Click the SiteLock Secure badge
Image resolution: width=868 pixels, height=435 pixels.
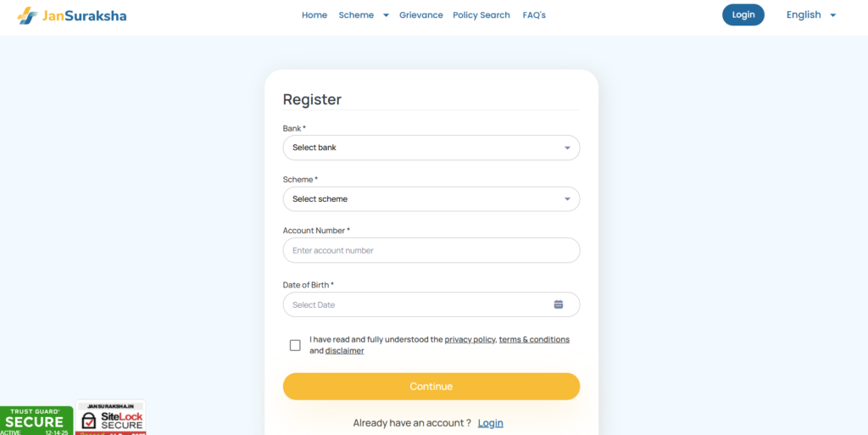pos(111,418)
